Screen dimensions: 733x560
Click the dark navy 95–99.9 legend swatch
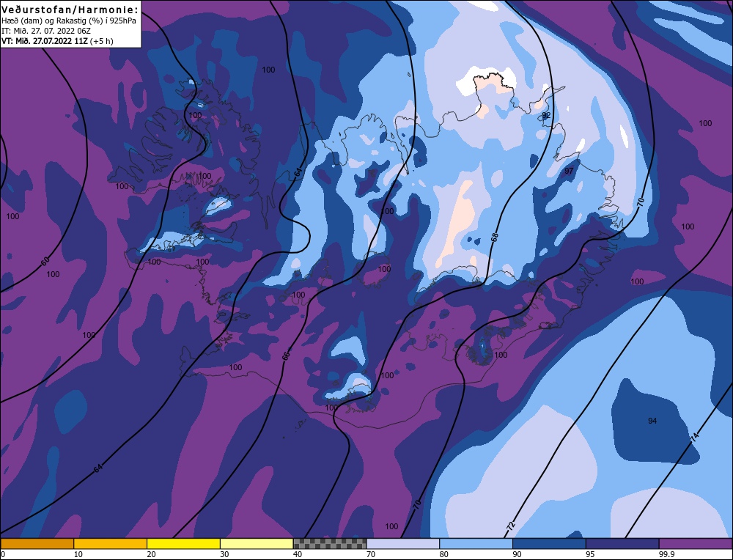pos(622,543)
